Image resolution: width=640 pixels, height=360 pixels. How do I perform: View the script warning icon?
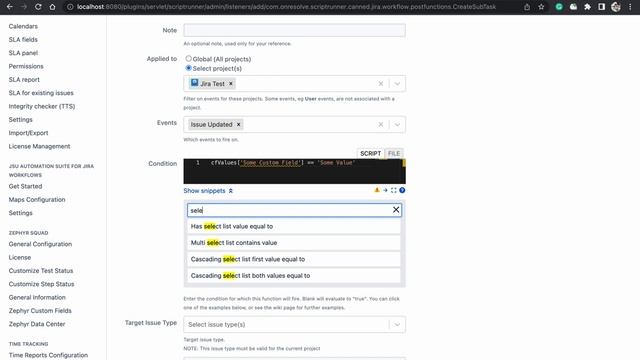[x=377, y=190]
